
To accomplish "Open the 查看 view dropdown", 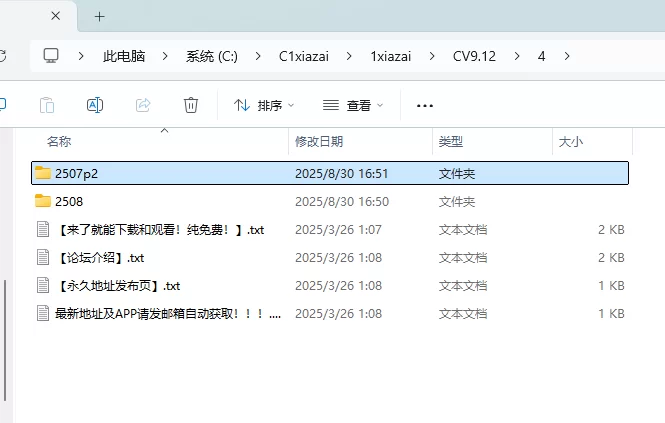I will point(353,105).
